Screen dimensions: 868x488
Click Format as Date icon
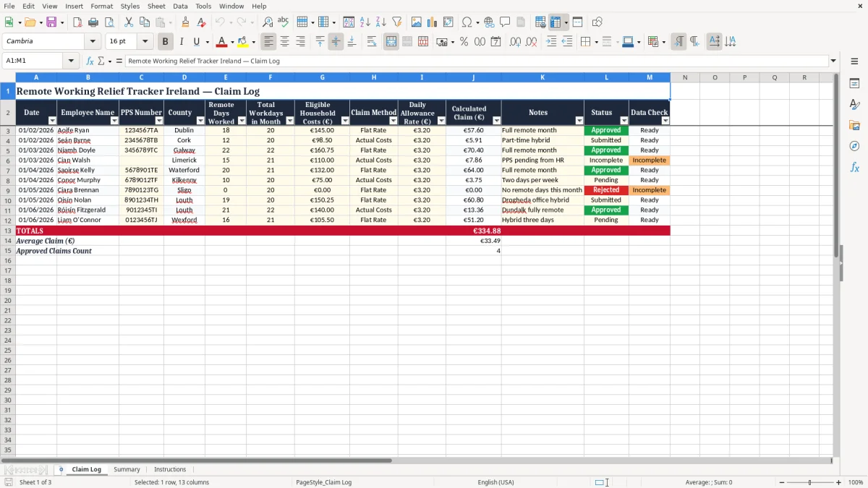pos(496,42)
